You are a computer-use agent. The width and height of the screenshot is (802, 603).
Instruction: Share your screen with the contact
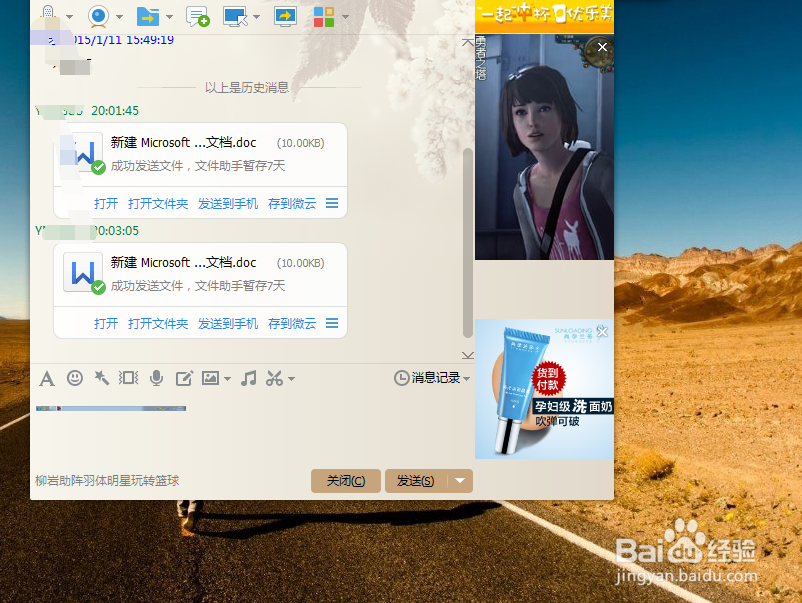click(286, 16)
